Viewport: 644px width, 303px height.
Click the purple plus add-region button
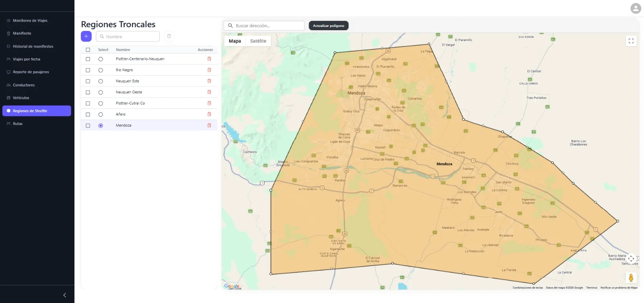[86, 36]
